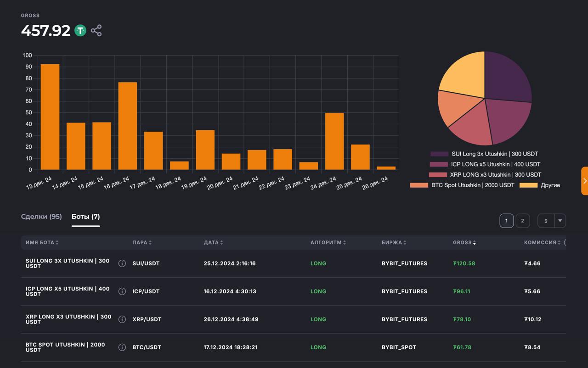The image size is (588, 368).
Task: Click the date 26.12.2024 4:38:49
Action: [231, 319]
